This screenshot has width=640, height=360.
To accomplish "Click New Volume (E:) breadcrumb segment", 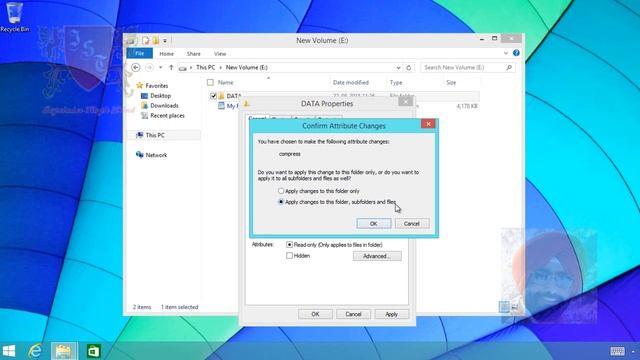I will coord(247,67).
